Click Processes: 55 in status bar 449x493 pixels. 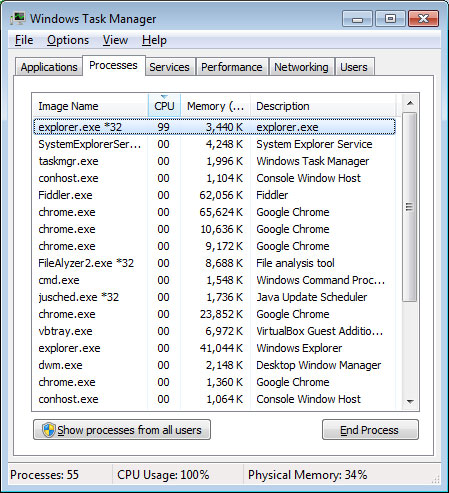[44, 475]
